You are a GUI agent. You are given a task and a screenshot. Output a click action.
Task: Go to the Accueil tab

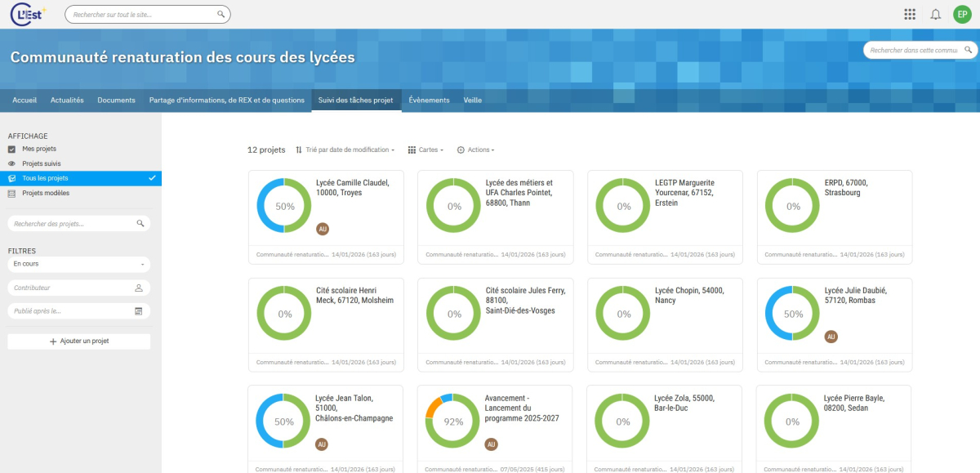point(24,100)
